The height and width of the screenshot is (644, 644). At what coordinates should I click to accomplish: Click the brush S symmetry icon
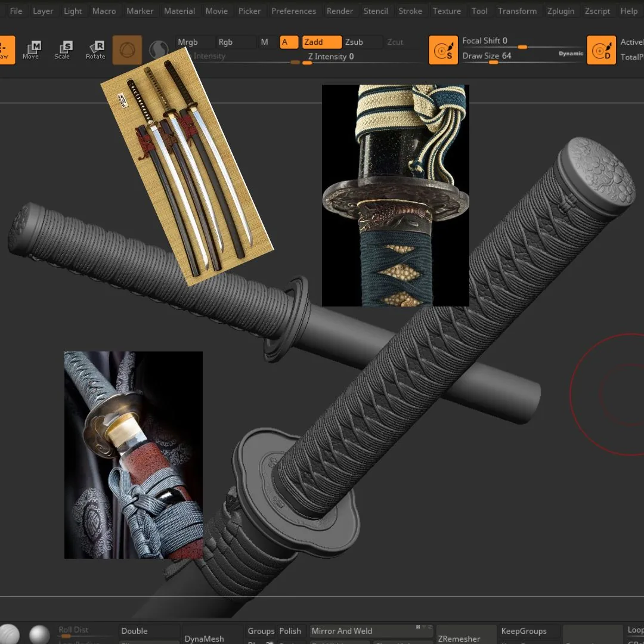443,49
